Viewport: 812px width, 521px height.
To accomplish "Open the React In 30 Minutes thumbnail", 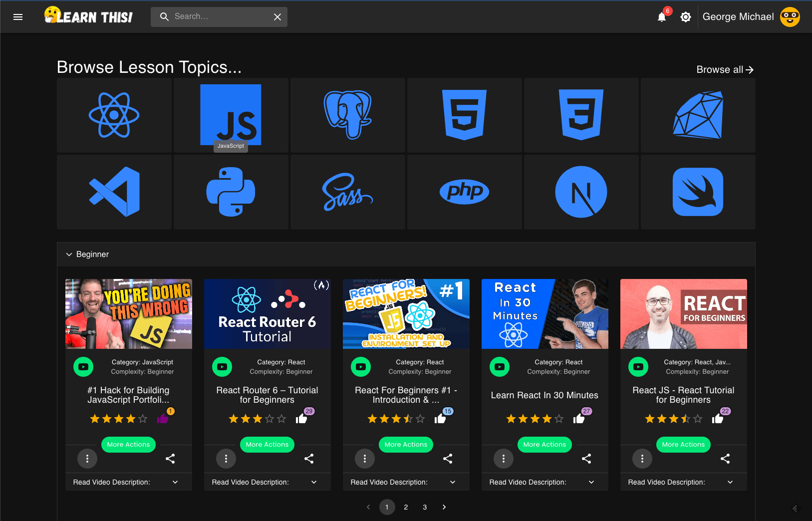I will pos(545,314).
